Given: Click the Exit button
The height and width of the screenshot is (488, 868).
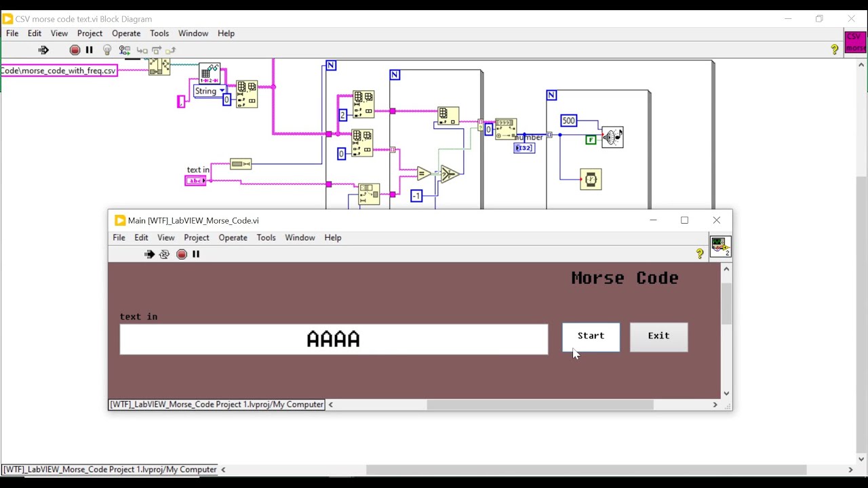Looking at the screenshot, I should click(658, 337).
